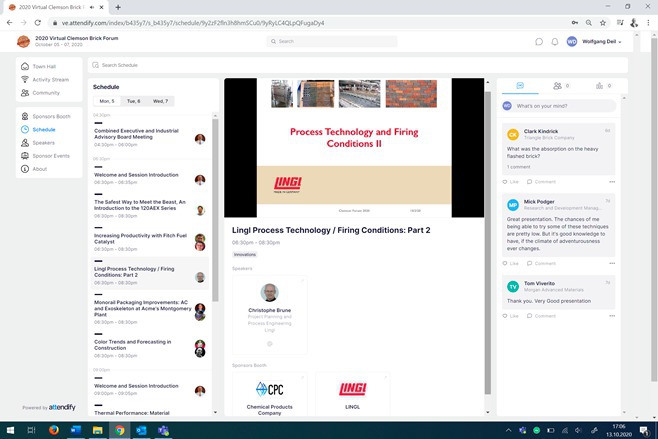Screen dimensions: 658x439
Task: Open chat messages icon in header
Action: pos(539,42)
